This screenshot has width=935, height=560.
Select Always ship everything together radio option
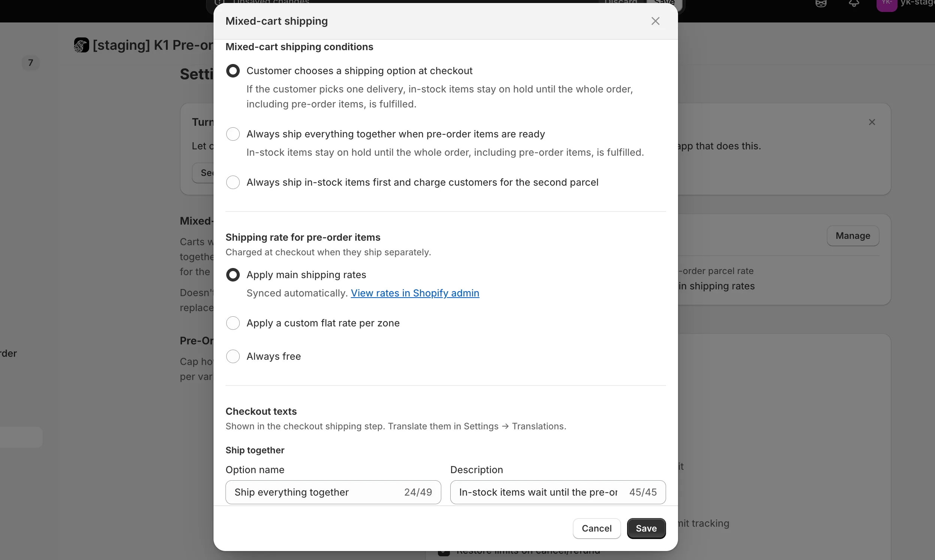tap(233, 134)
